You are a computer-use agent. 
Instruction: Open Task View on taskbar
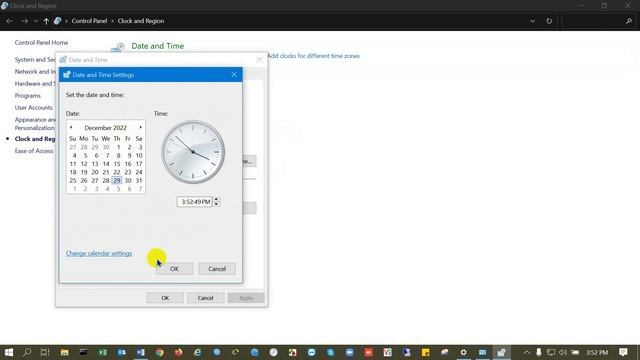[x=45, y=352]
